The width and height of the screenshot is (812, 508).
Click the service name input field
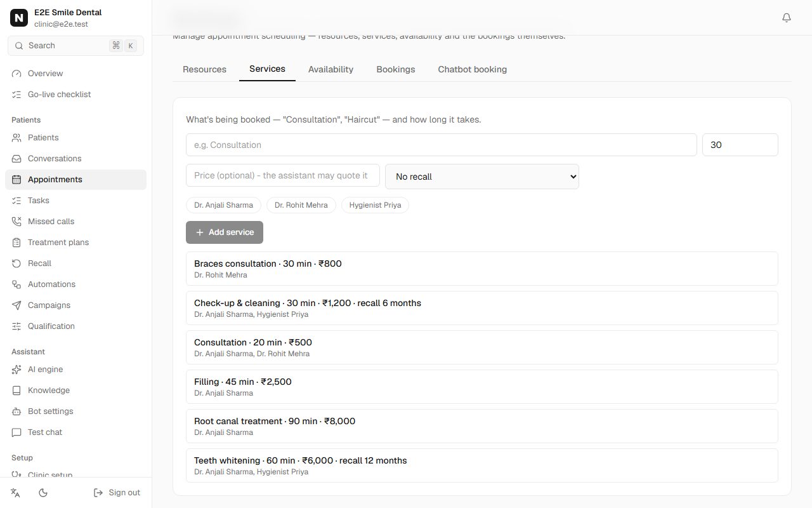[442, 145]
